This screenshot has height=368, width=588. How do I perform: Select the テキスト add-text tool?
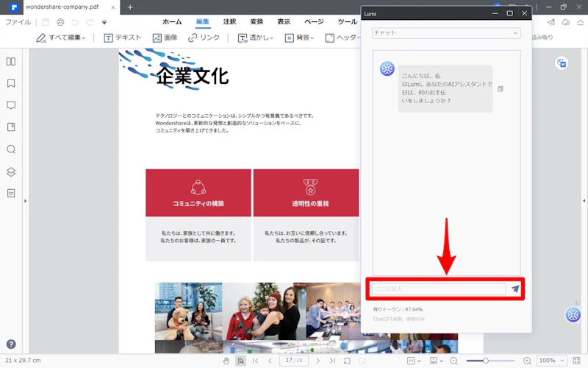122,38
